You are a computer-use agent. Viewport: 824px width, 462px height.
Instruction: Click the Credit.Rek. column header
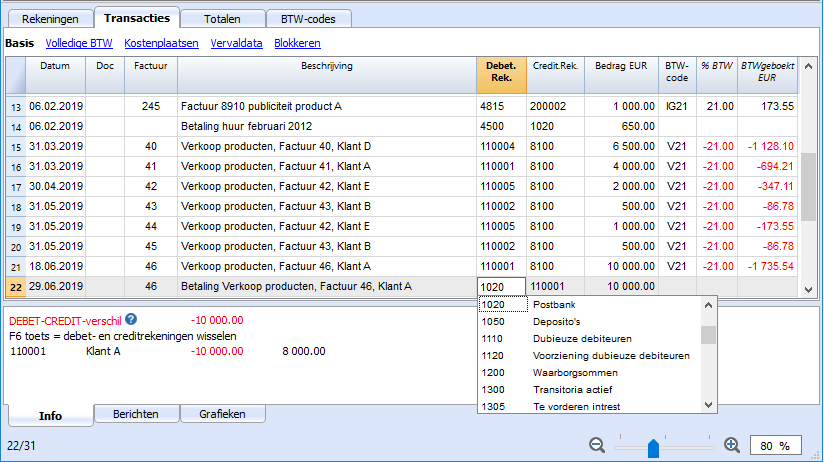555,75
